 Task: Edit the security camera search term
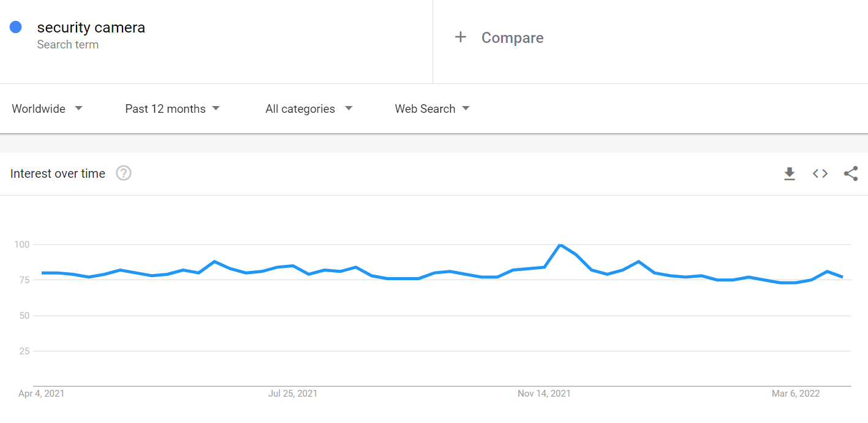pos(91,28)
